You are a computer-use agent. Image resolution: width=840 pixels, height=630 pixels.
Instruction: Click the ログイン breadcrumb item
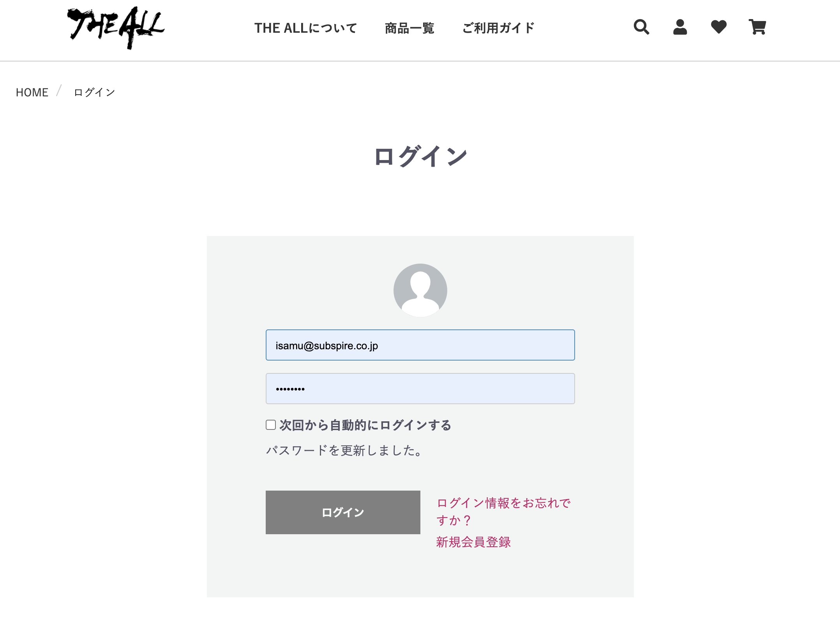[94, 92]
